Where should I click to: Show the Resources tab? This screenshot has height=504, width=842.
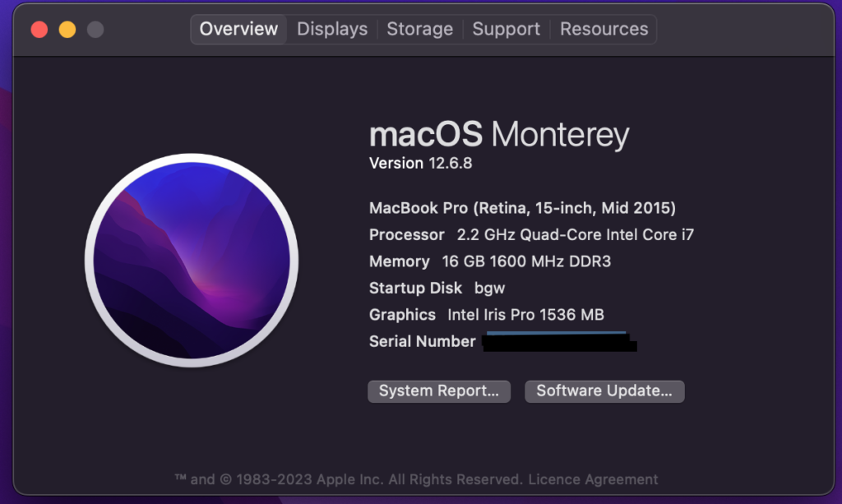[x=604, y=29]
